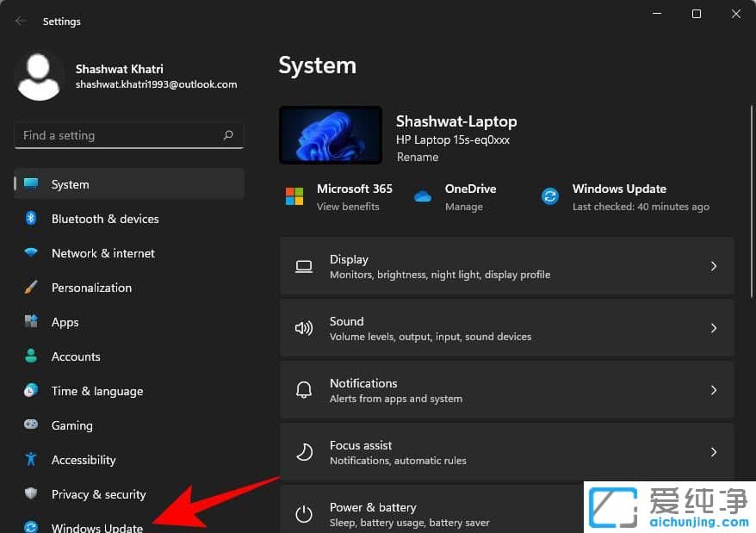Select the Apps icon in sidebar

click(31, 322)
